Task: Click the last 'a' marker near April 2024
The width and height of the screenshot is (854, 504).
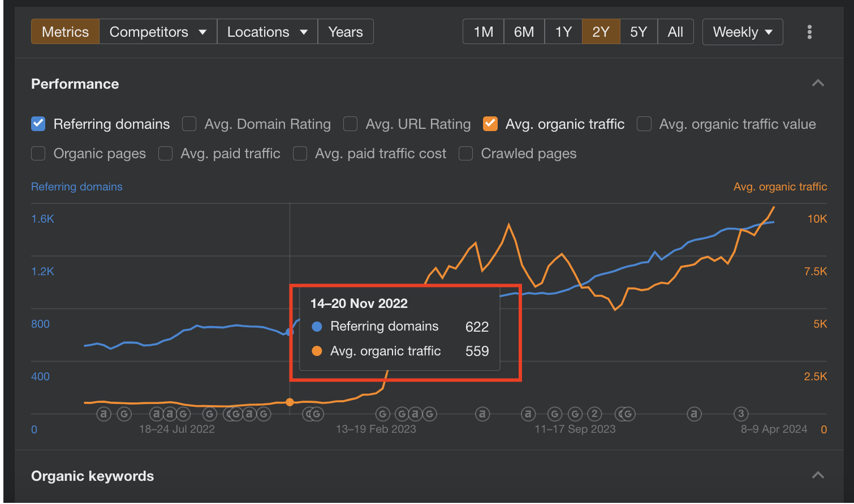Action: pos(694,414)
